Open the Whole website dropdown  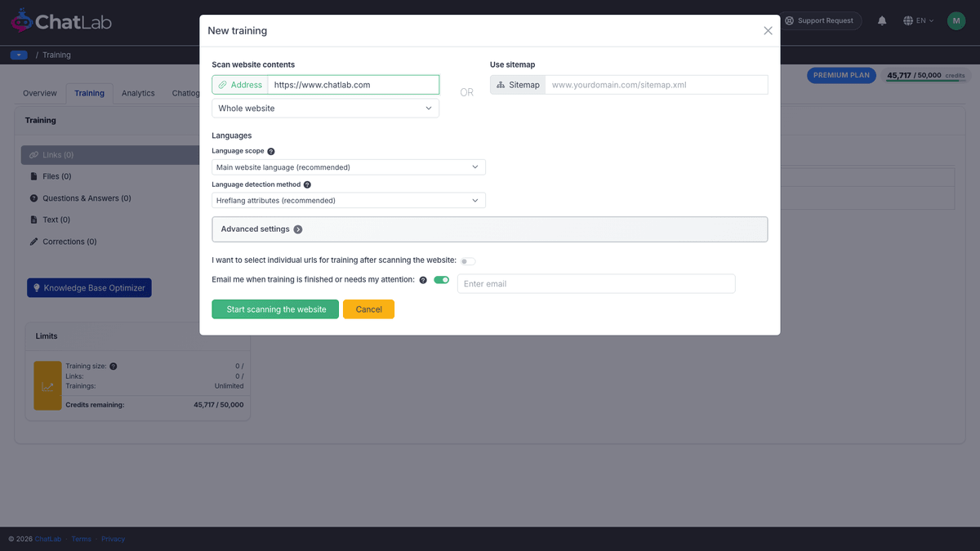pos(325,109)
